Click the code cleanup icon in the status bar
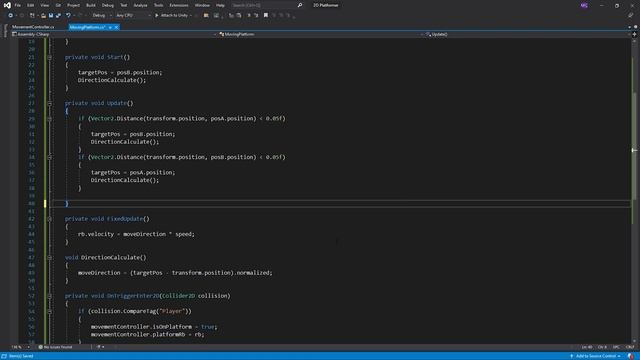This screenshot has width=640, height=360. tap(98, 347)
